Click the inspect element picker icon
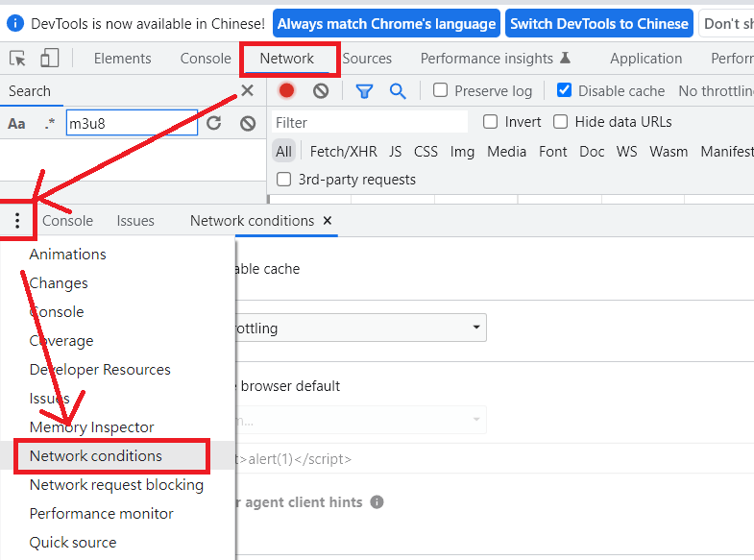This screenshot has width=754, height=560. (17, 59)
